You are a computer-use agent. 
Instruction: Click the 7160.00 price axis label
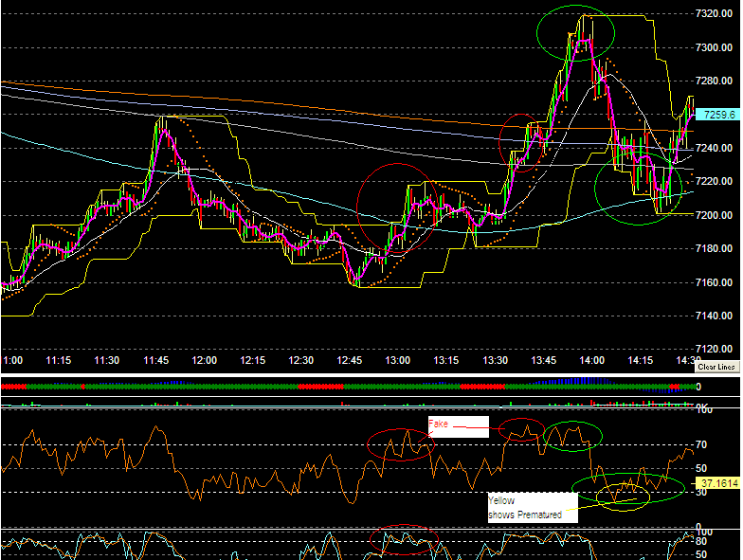714,282
